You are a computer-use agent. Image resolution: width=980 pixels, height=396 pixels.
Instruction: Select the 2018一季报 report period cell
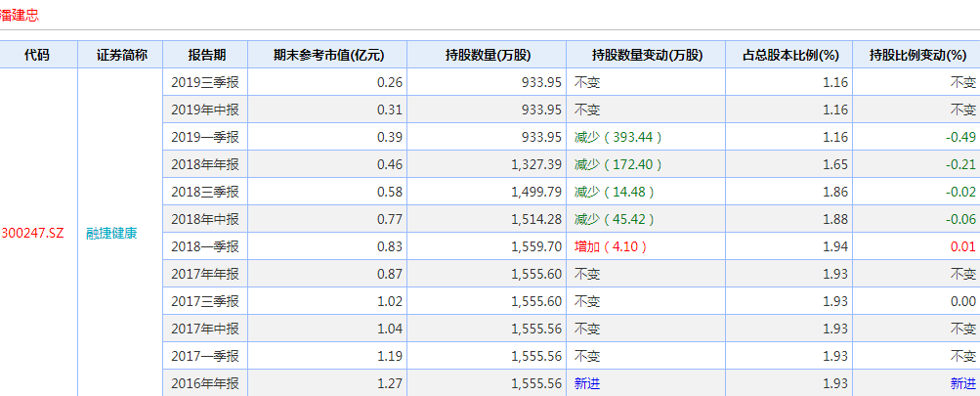point(205,246)
